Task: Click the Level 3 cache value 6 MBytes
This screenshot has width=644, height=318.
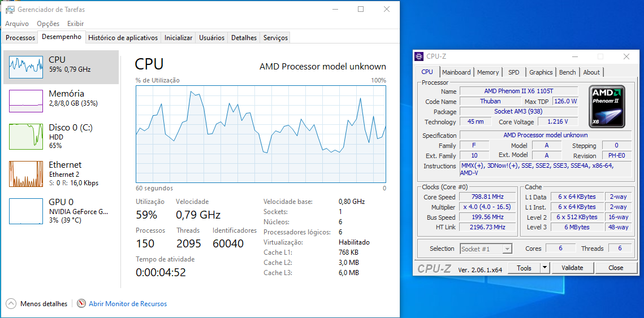Action: click(x=576, y=227)
